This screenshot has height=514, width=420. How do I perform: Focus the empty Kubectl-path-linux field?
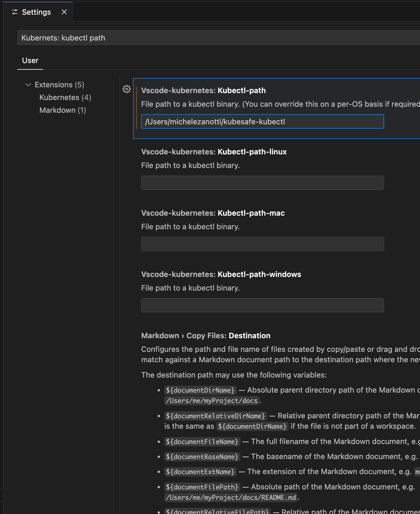click(262, 183)
